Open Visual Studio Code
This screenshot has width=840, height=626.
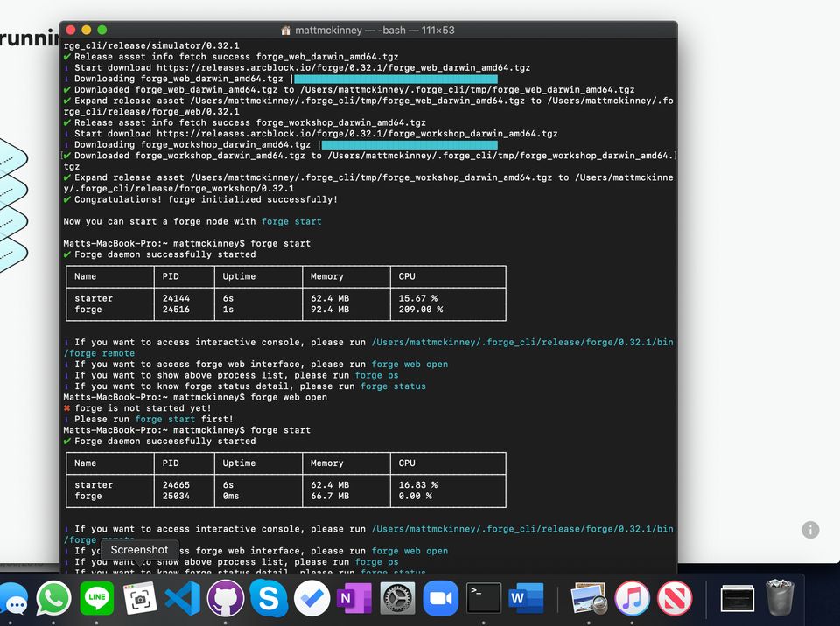tap(183, 599)
